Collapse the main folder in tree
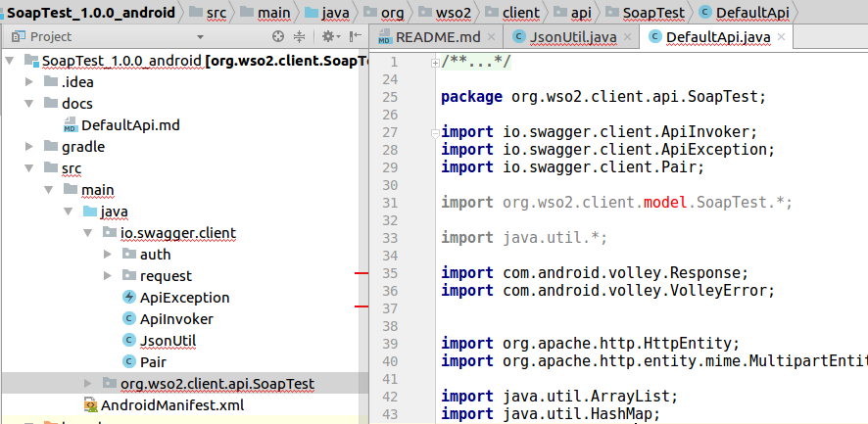Image resolution: width=868 pixels, height=424 pixels. pyautogui.click(x=49, y=190)
